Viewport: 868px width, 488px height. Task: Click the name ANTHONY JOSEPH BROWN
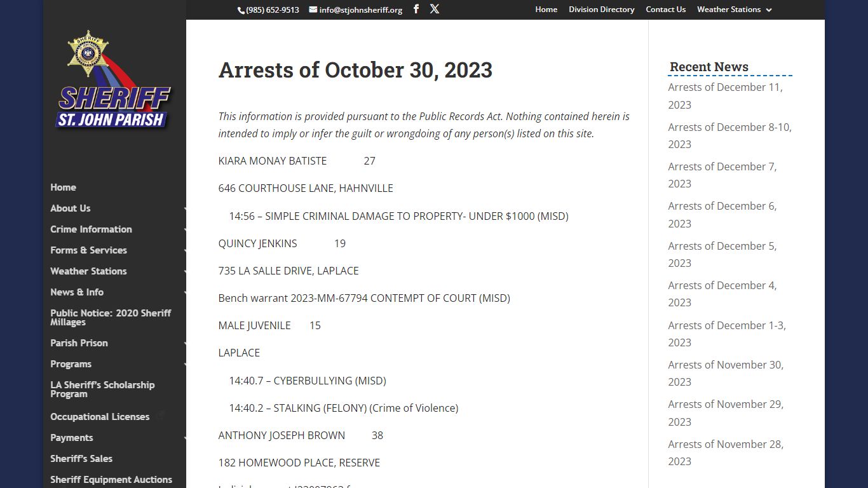tap(281, 435)
